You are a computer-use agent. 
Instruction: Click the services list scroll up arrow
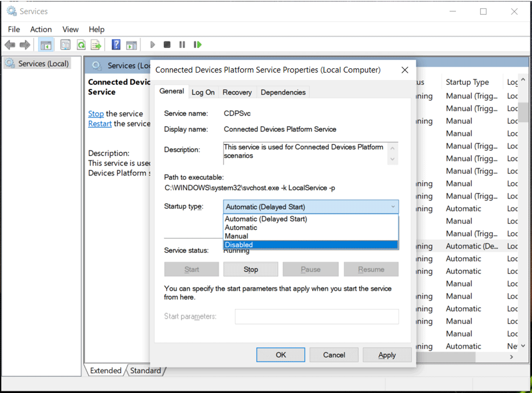[523, 79]
